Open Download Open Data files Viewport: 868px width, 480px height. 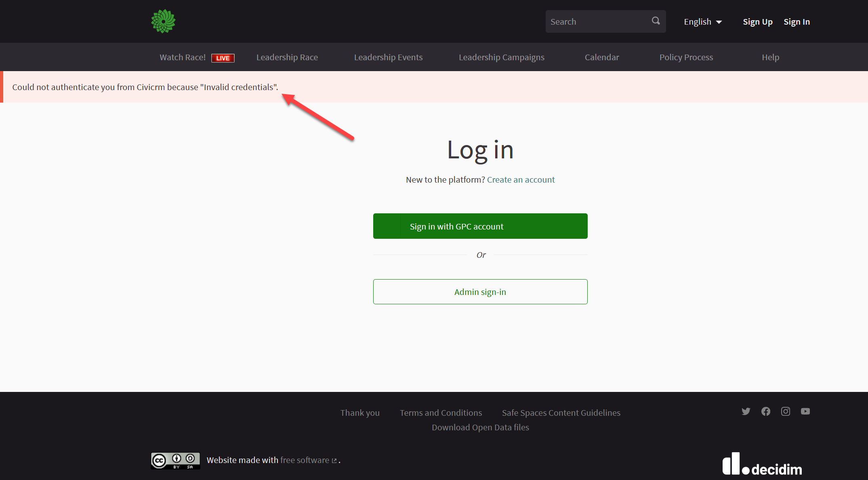480,427
